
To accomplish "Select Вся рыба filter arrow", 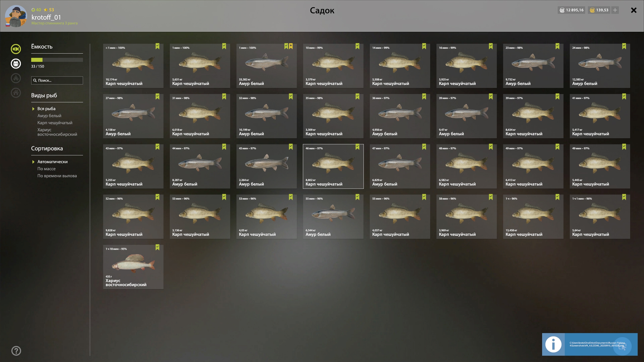I will click(x=33, y=109).
